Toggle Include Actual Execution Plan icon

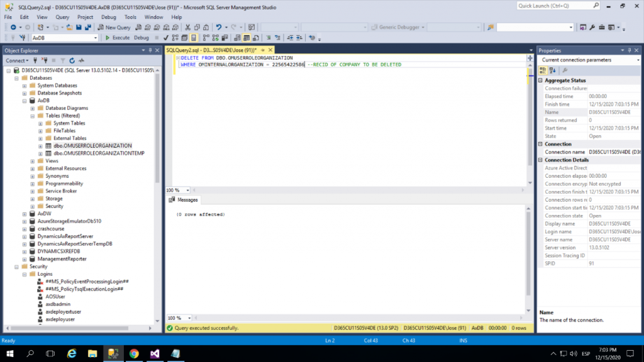click(206, 38)
